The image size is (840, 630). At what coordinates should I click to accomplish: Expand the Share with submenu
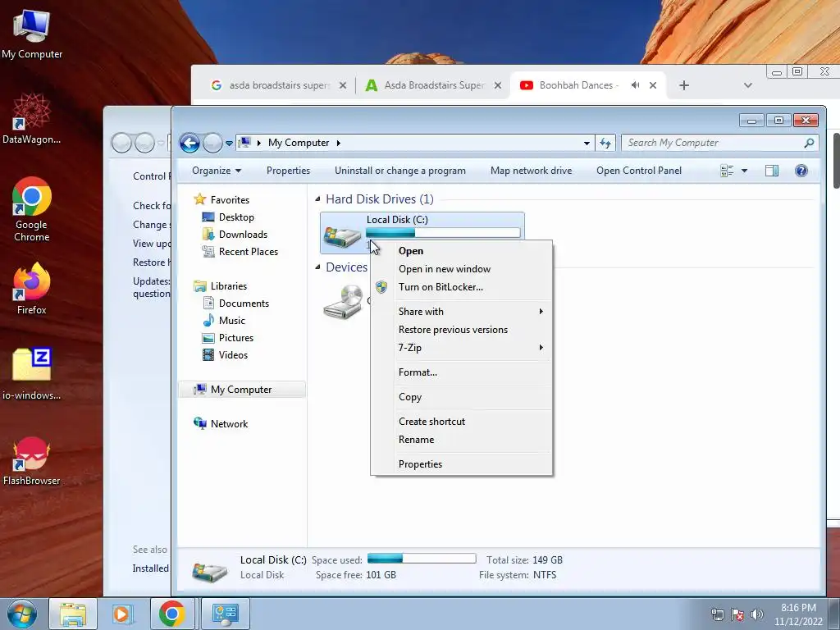coord(461,312)
